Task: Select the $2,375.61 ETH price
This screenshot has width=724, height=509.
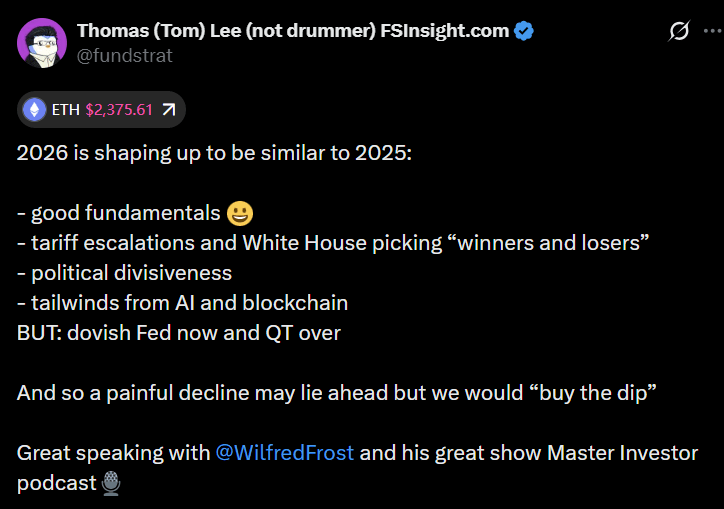Action: point(119,110)
